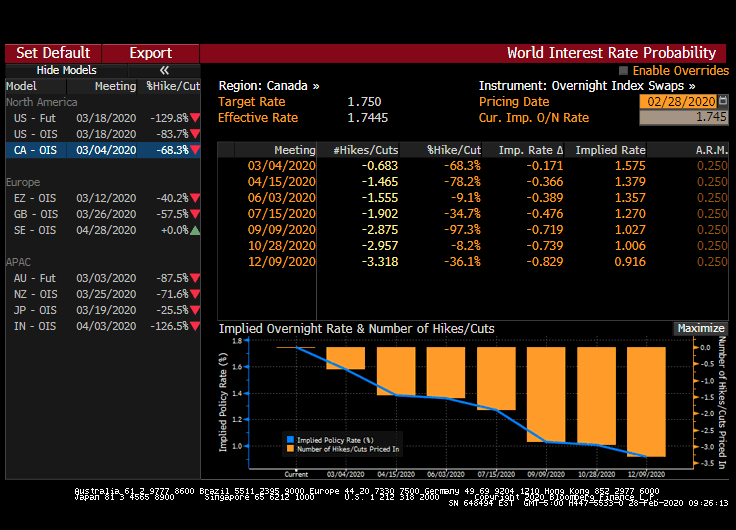The width and height of the screenshot is (736, 530).
Task: Collapse the models panel with double chevron
Action: [164, 70]
